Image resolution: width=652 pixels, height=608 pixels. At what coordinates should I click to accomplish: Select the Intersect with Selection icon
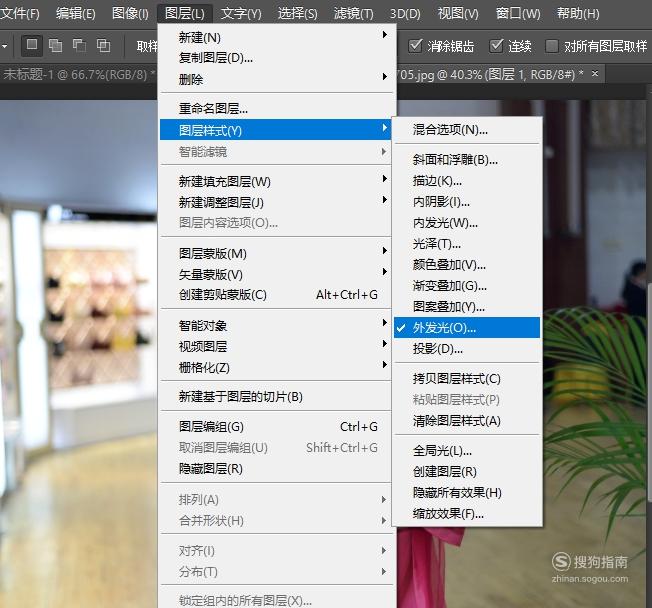point(103,45)
